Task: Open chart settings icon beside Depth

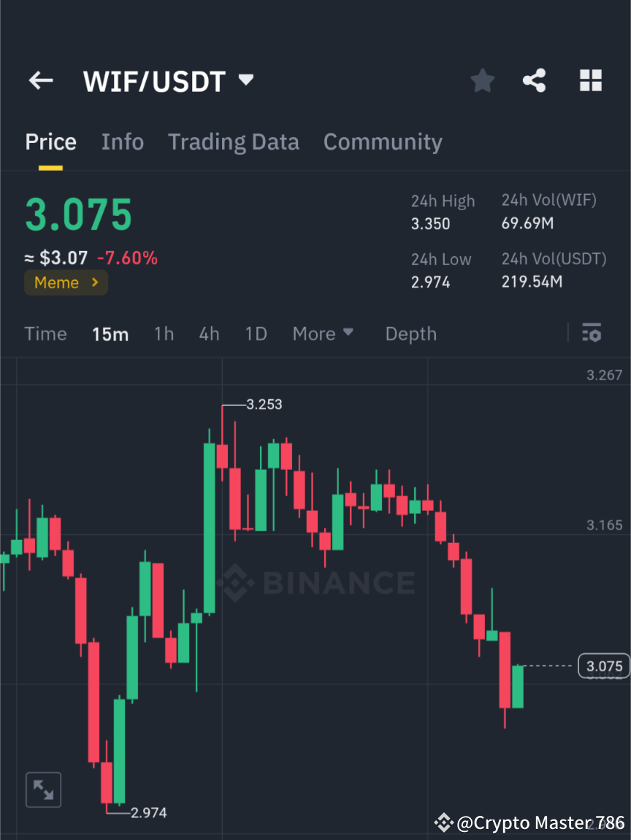Action: (x=592, y=334)
